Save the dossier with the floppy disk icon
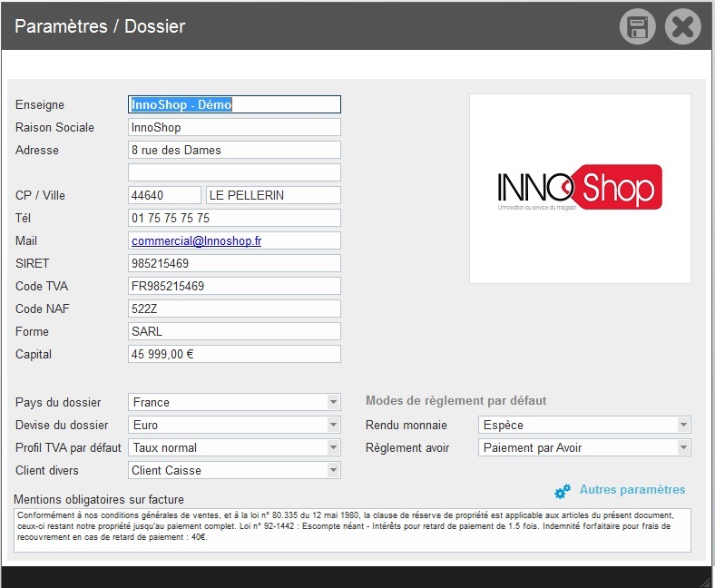The width and height of the screenshot is (715, 588). tap(637, 26)
